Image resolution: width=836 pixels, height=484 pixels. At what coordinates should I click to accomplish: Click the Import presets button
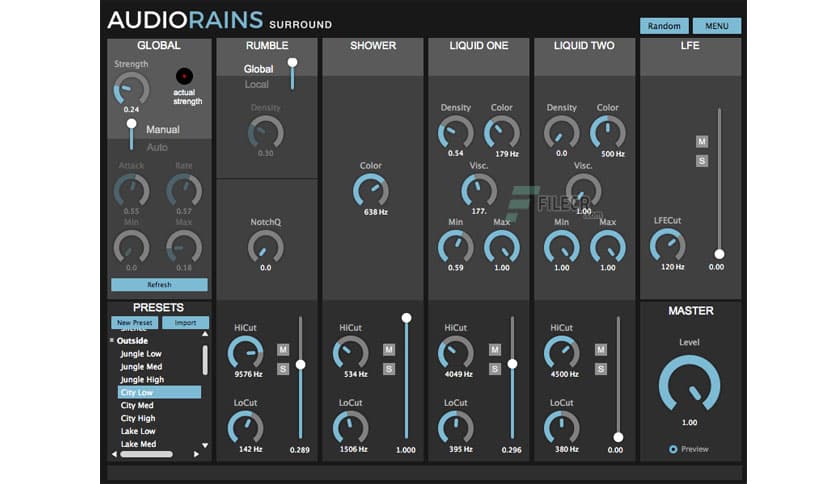click(x=185, y=322)
